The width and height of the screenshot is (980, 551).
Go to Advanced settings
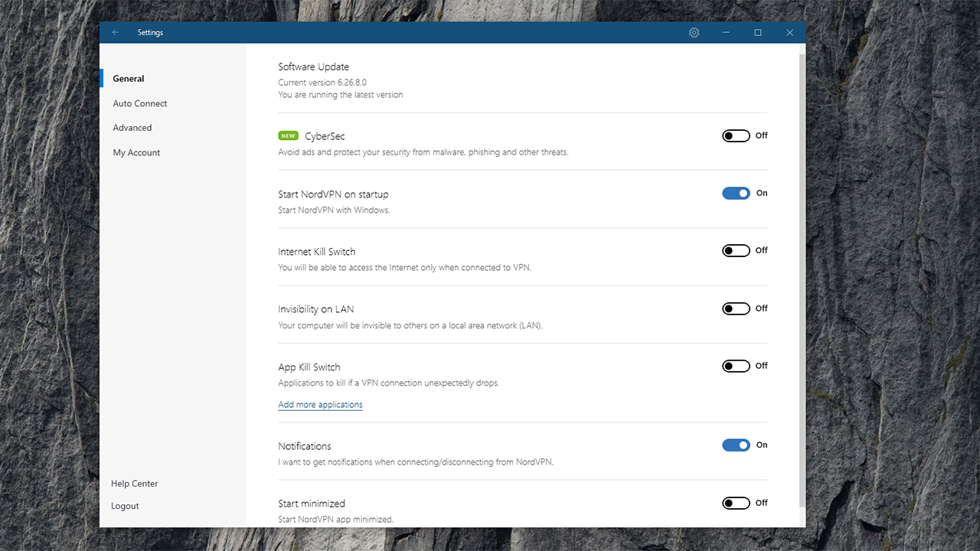[132, 128]
